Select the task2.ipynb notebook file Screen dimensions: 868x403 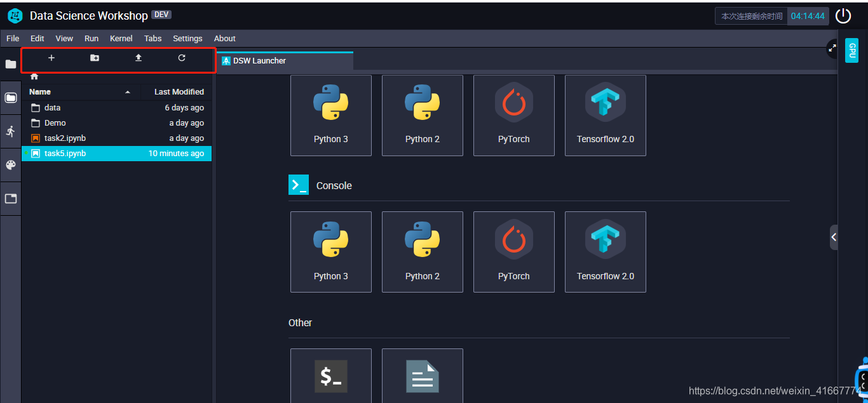pos(116,138)
